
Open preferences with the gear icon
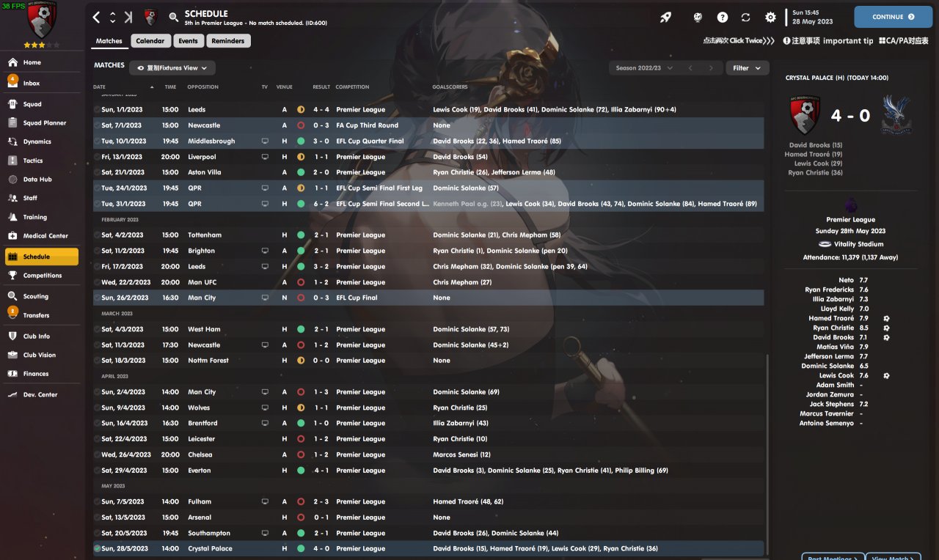coord(770,17)
